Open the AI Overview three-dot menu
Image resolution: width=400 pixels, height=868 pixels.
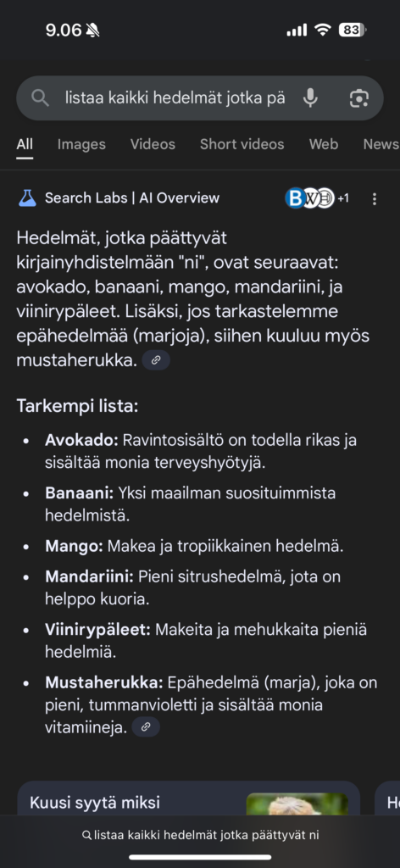(375, 198)
